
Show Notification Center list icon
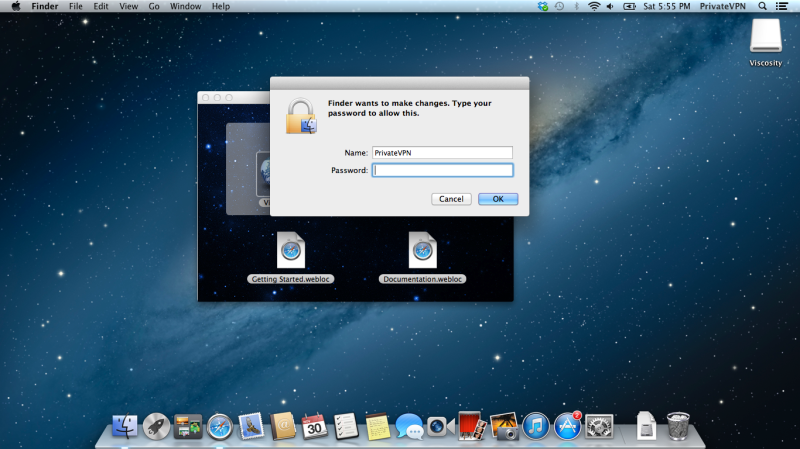782,6
